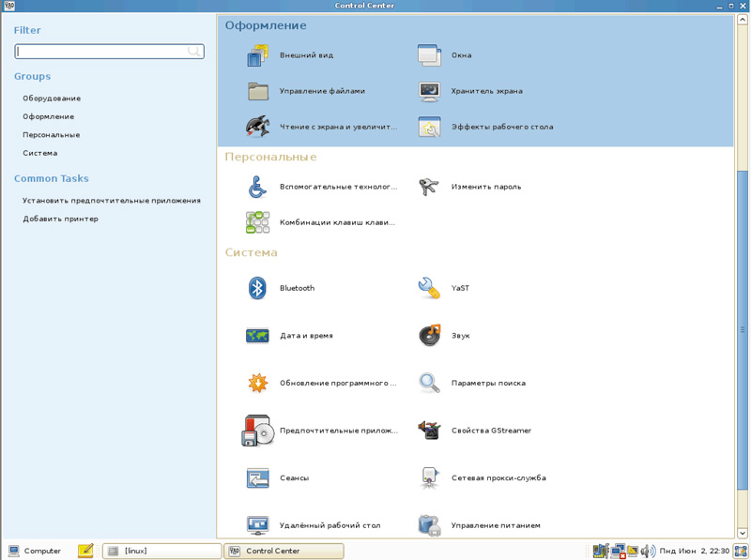The width and height of the screenshot is (751, 560).
Task: Open Управление питанием power management
Action: [x=429, y=525]
